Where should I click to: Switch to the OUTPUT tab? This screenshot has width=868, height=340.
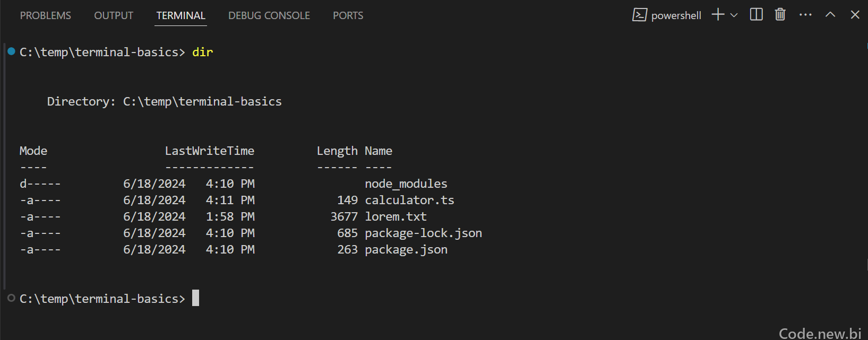point(114,15)
